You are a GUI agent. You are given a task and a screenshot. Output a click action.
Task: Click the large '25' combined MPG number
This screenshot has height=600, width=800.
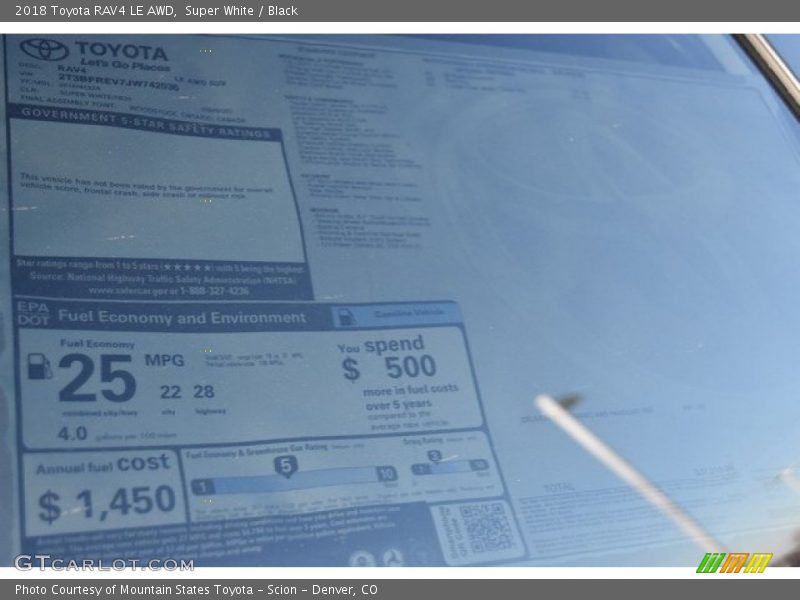coord(97,378)
